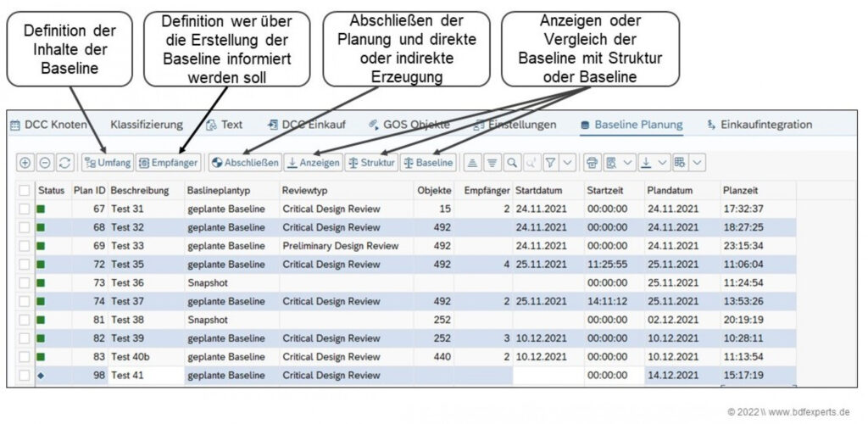Click the Abschließen button
The image size is (868, 424).
(x=246, y=163)
